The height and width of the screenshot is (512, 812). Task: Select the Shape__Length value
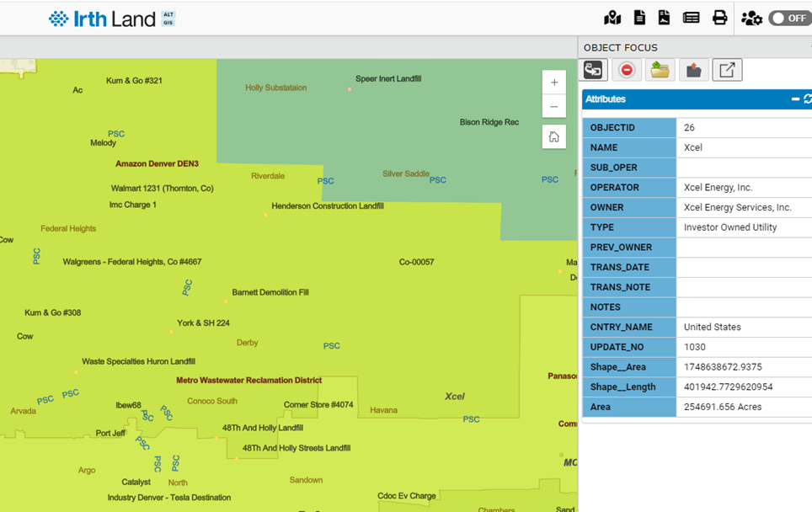click(x=728, y=387)
